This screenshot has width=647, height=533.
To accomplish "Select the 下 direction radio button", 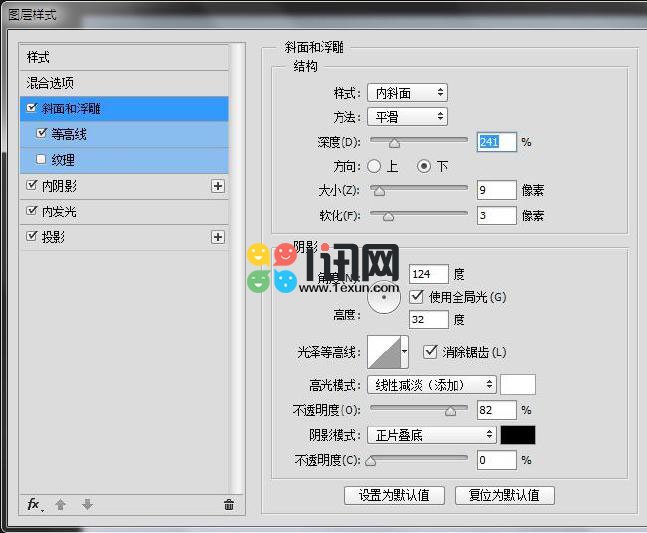I will (x=424, y=166).
